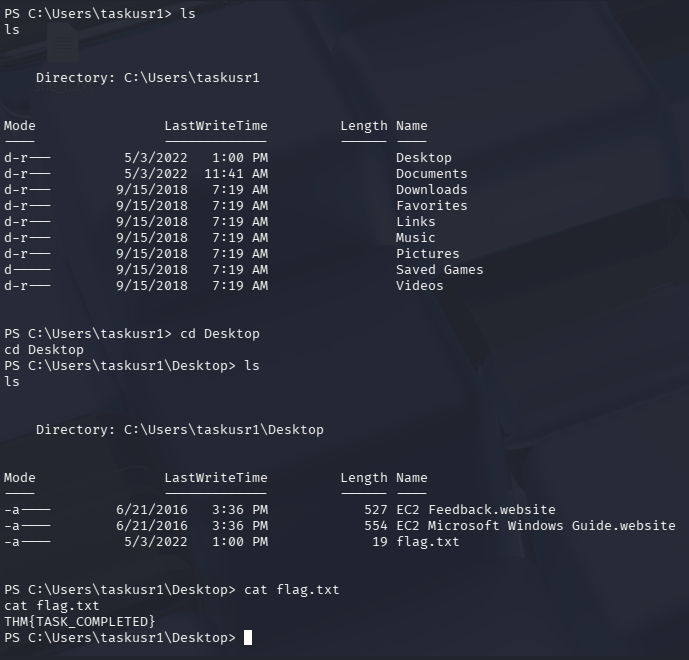The image size is (689, 660).
Task: Click the Music directory entry
Action: point(415,238)
